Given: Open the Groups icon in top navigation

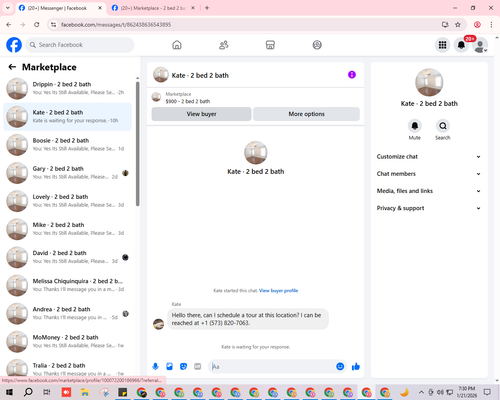Looking at the screenshot, I should click(317, 45).
